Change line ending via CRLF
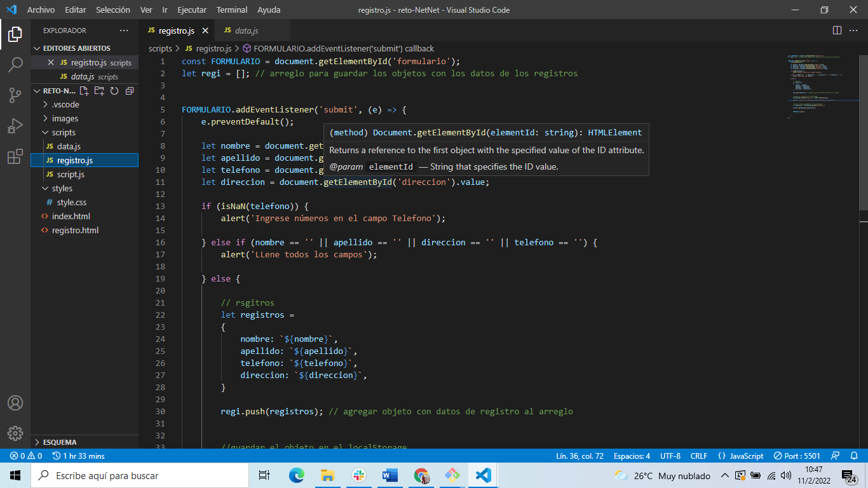This screenshot has width=868, height=488. (x=698, y=456)
